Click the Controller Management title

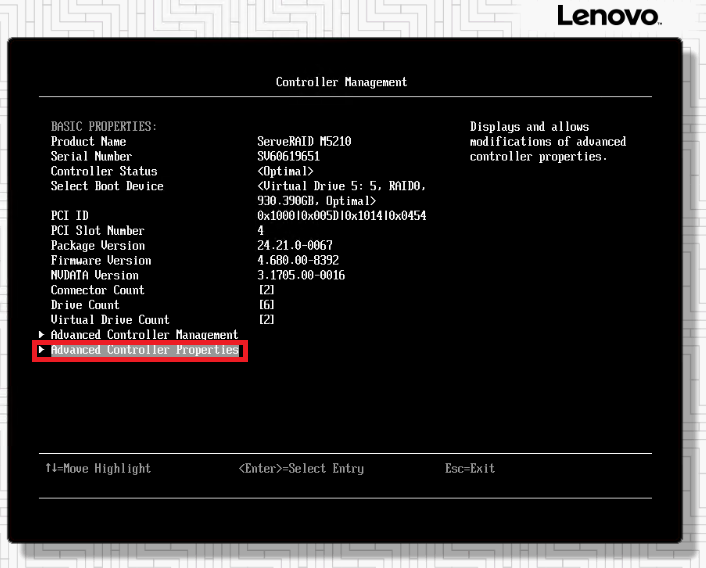[x=341, y=82]
